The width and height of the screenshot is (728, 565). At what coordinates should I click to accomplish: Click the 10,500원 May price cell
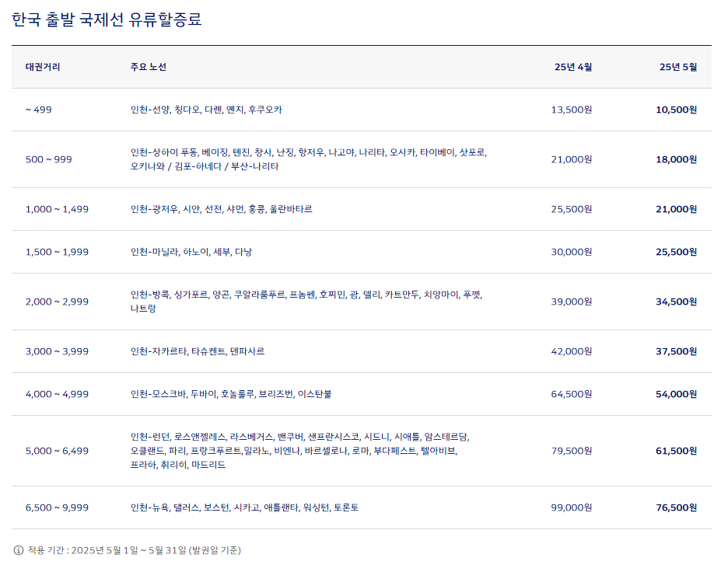(675, 110)
